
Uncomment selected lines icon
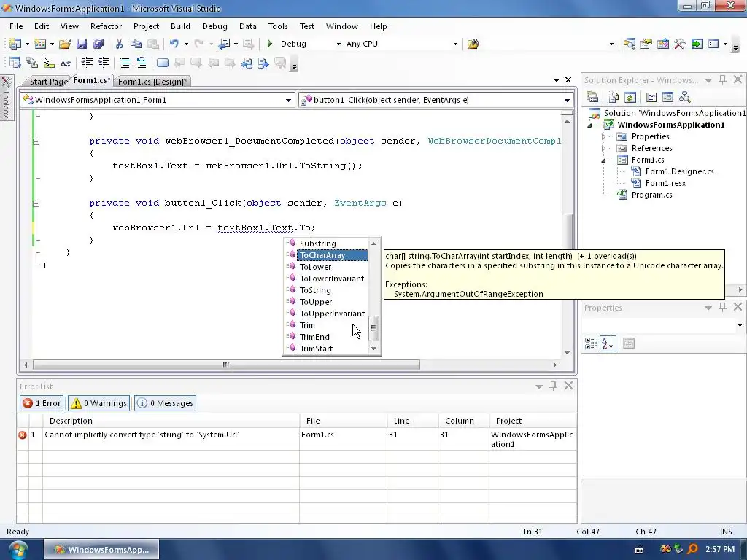(x=141, y=63)
